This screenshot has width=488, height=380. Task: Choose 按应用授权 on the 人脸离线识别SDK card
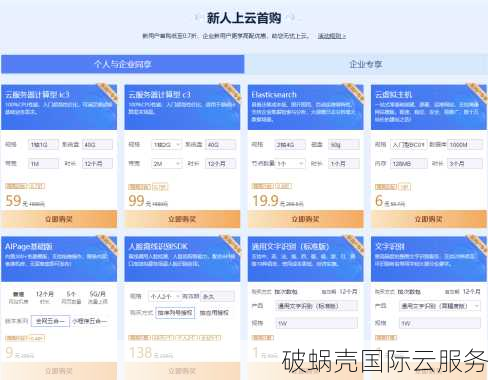pyautogui.click(x=214, y=313)
